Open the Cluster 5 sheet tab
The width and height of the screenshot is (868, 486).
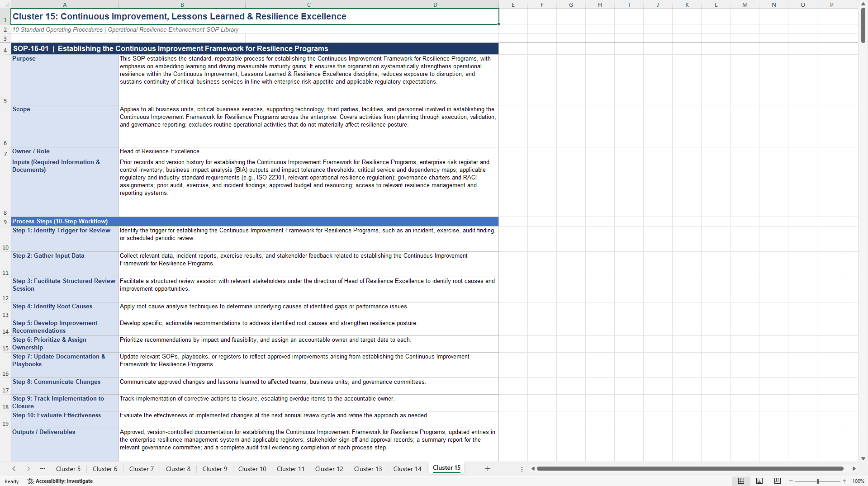tap(68, 469)
